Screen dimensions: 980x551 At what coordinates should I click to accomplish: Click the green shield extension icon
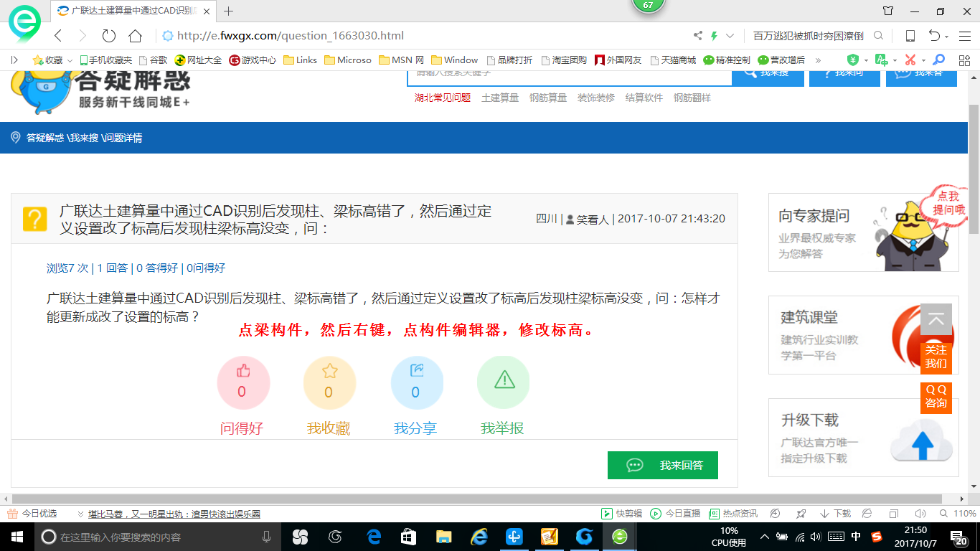click(x=853, y=60)
